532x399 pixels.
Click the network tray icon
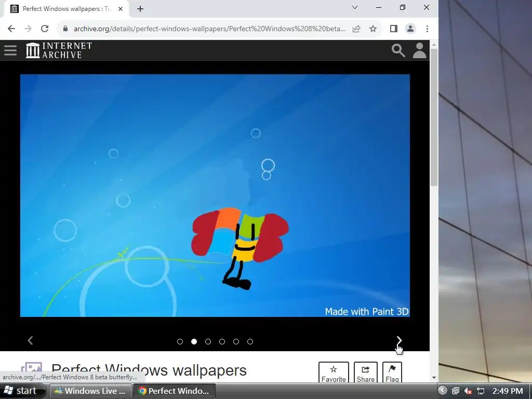(x=481, y=391)
